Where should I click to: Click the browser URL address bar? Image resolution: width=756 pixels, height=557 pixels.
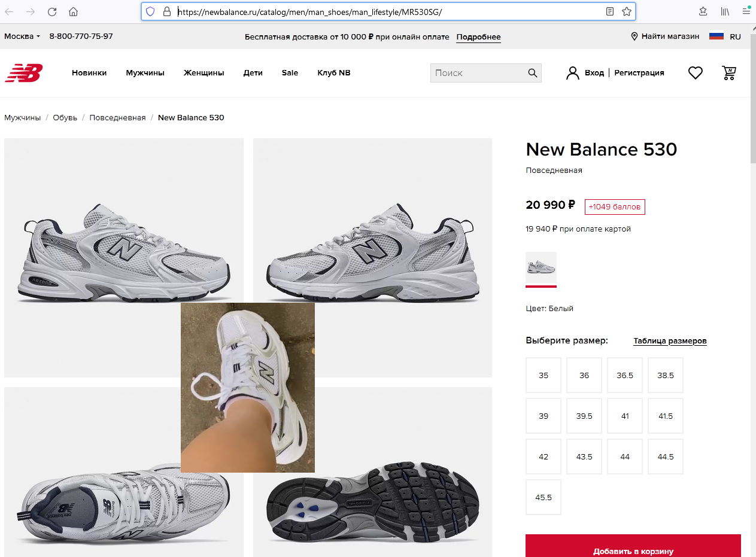click(x=389, y=11)
